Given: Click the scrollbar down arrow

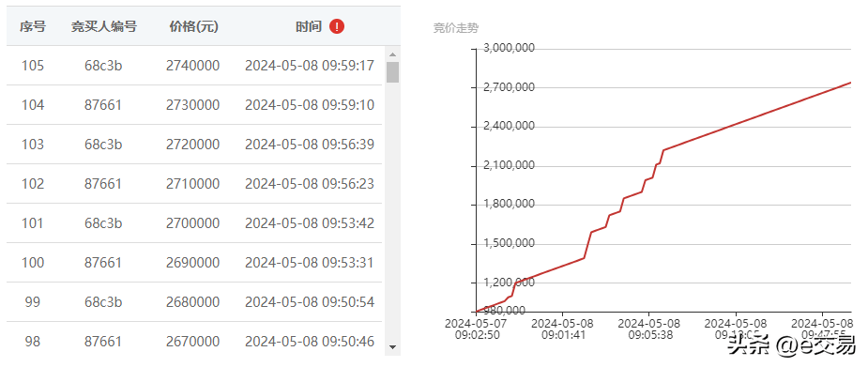Looking at the screenshot, I should pyautogui.click(x=392, y=347).
